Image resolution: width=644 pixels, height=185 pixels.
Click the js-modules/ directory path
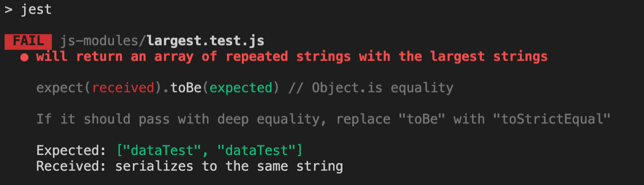tap(103, 41)
